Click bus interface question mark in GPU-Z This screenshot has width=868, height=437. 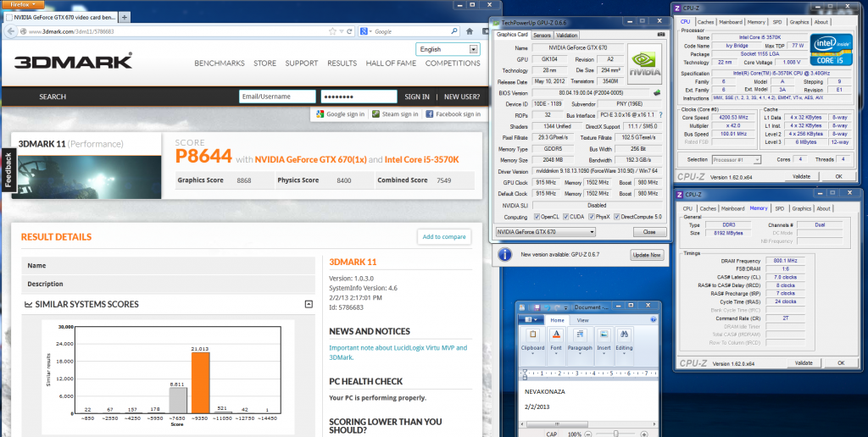660,115
